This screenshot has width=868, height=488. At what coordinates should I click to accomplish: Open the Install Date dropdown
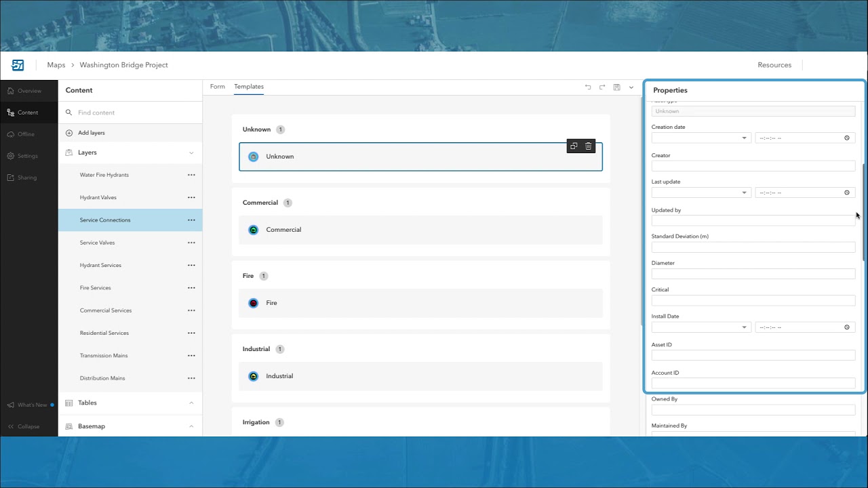point(701,327)
